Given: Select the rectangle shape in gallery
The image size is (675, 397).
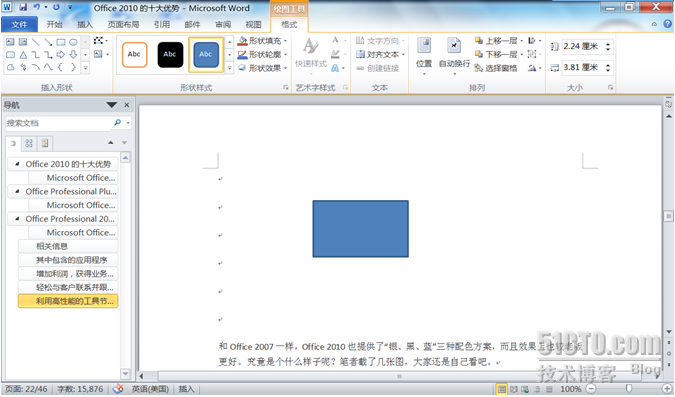Looking at the screenshot, I should tap(61, 42).
